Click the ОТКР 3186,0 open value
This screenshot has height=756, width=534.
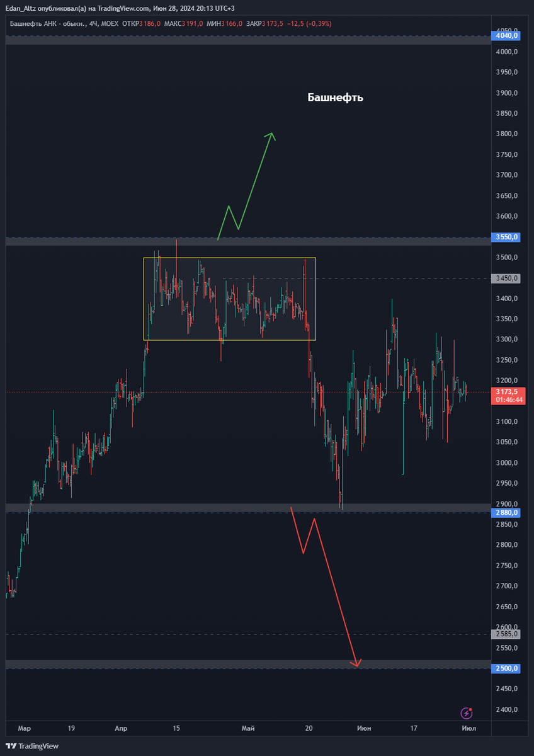click(x=143, y=23)
